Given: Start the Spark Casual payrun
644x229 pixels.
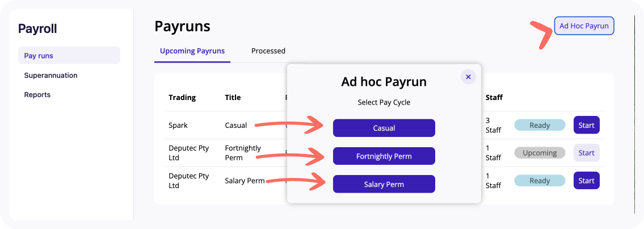Looking at the screenshot, I should [587, 125].
